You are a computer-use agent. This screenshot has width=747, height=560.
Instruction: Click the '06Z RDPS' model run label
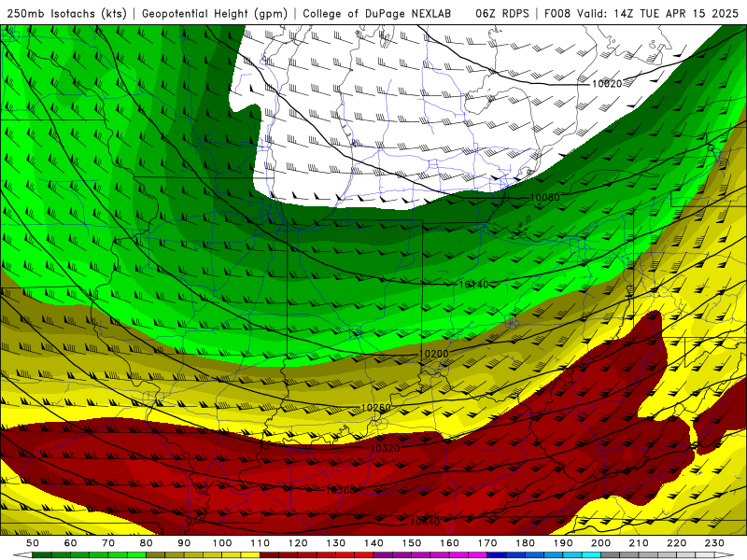click(x=502, y=13)
